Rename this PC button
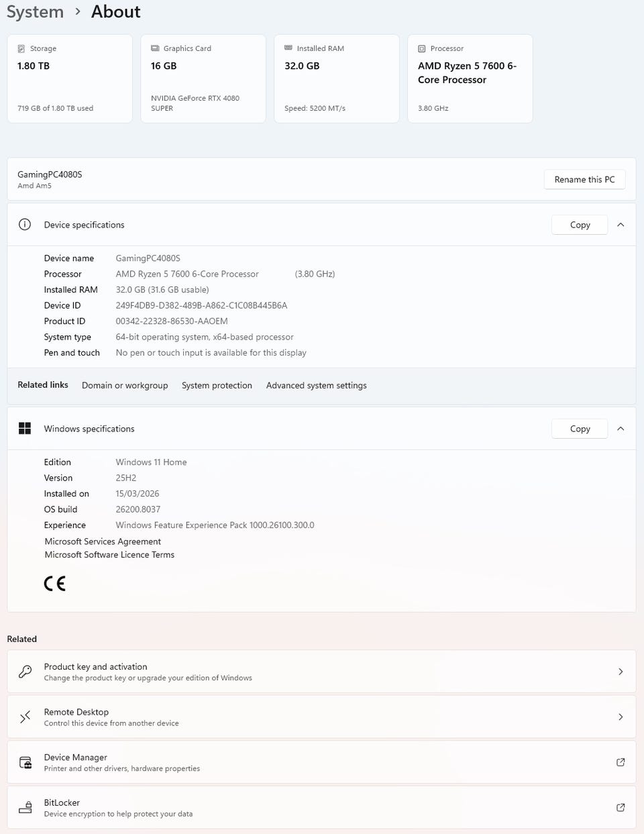Screen dimensions: 644x834 [584, 179]
